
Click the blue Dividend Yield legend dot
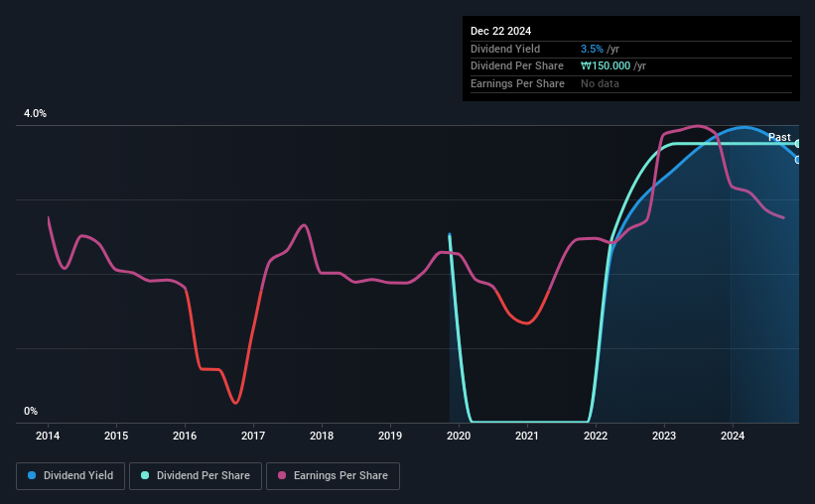(32, 475)
